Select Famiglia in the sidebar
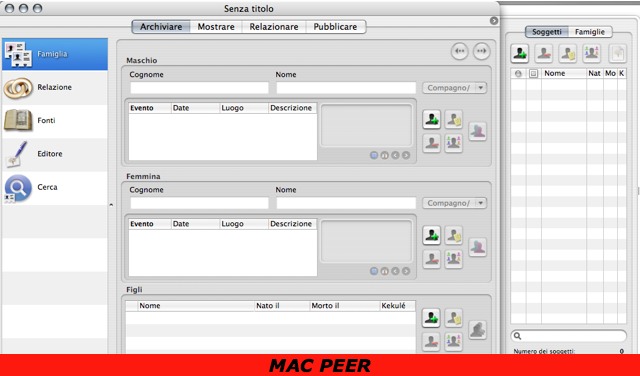 pos(55,54)
